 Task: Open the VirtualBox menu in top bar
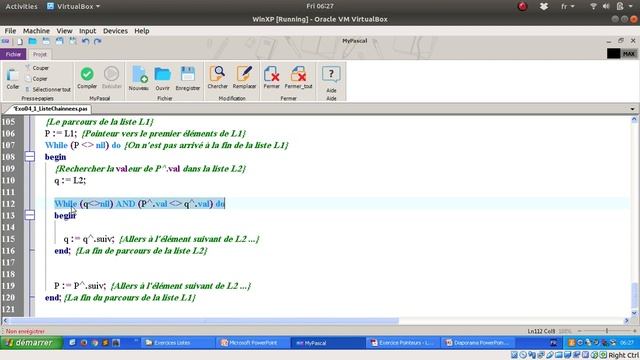click(73, 6)
